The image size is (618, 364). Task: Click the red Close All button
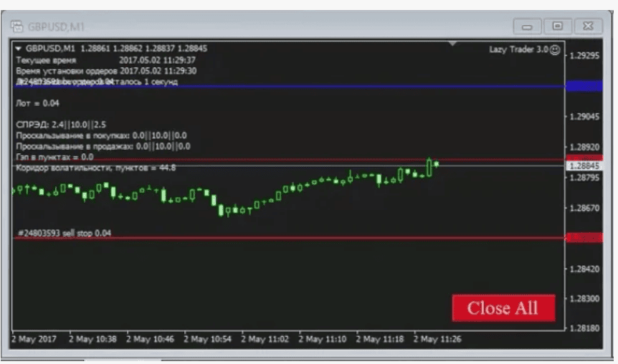503,307
